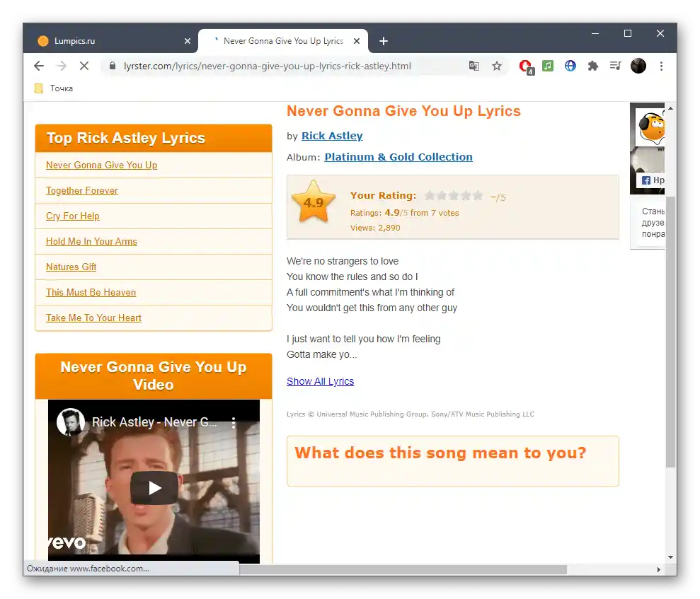
Task: Open the Together Forever lyrics link
Action: (81, 190)
